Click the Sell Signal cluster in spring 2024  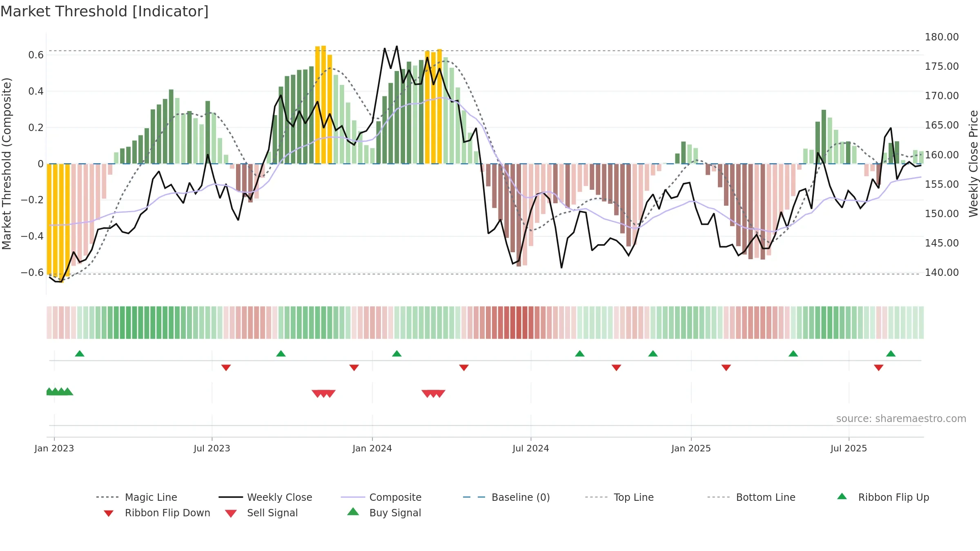point(434,393)
